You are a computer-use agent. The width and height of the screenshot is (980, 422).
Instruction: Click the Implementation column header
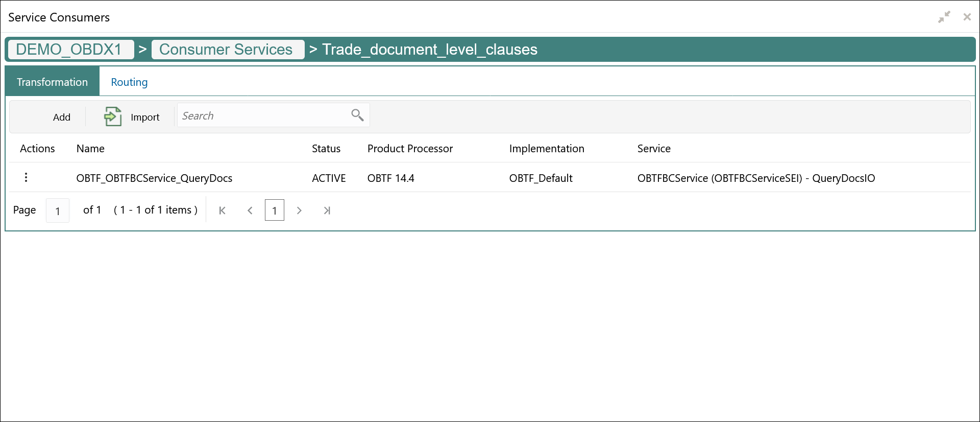(547, 149)
